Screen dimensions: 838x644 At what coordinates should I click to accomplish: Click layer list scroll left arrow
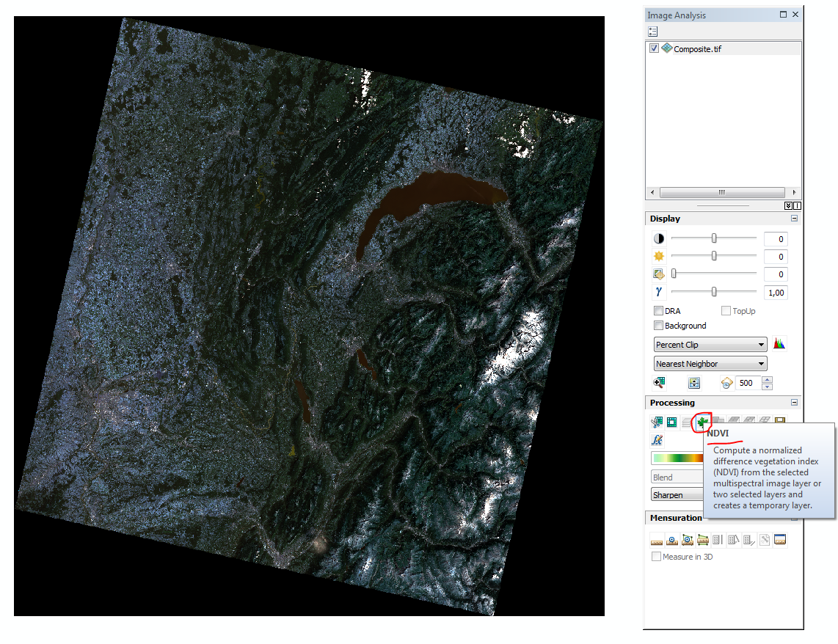tap(652, 192)
